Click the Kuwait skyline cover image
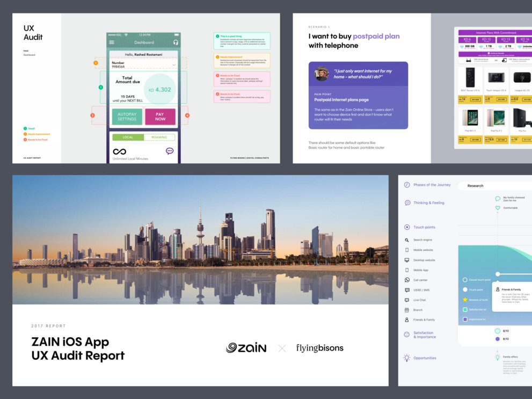 (200, 240)
